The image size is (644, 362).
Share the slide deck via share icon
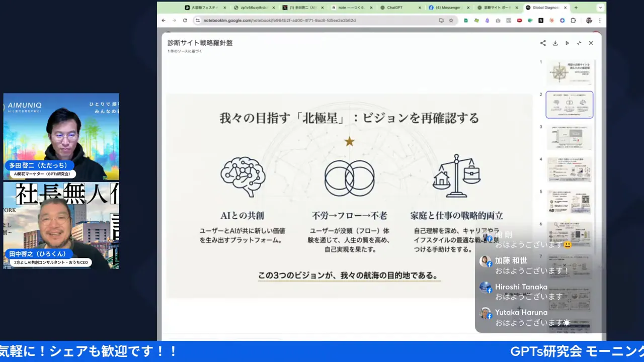543,43
